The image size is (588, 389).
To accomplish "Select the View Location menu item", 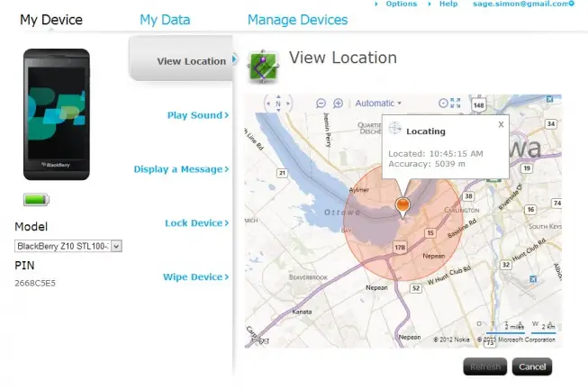I will 182,59.
